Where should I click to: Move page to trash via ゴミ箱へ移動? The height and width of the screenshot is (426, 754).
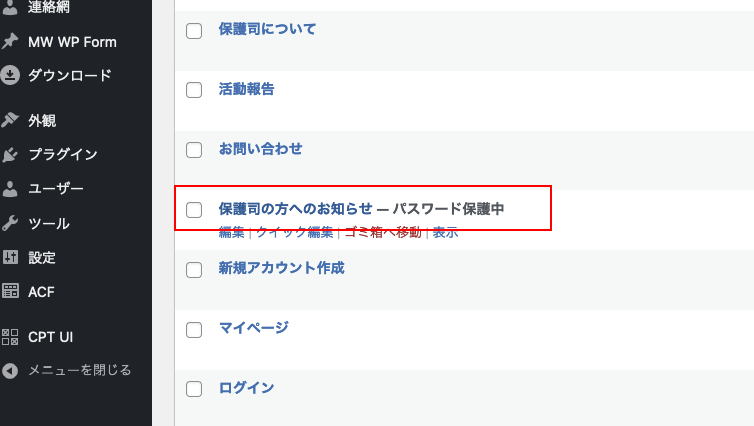pyautogui.click(x=382, y=233)
